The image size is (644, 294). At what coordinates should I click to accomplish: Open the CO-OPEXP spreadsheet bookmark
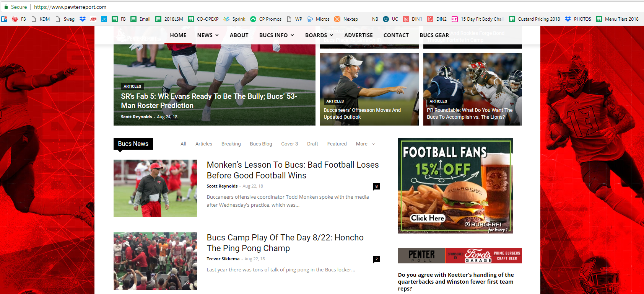tap(203, 19)
